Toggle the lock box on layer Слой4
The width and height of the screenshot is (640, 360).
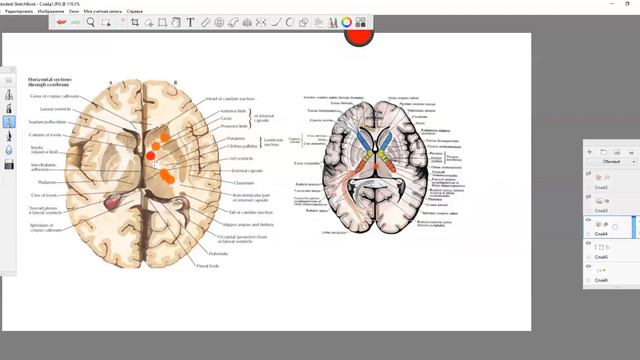[589, 234]
